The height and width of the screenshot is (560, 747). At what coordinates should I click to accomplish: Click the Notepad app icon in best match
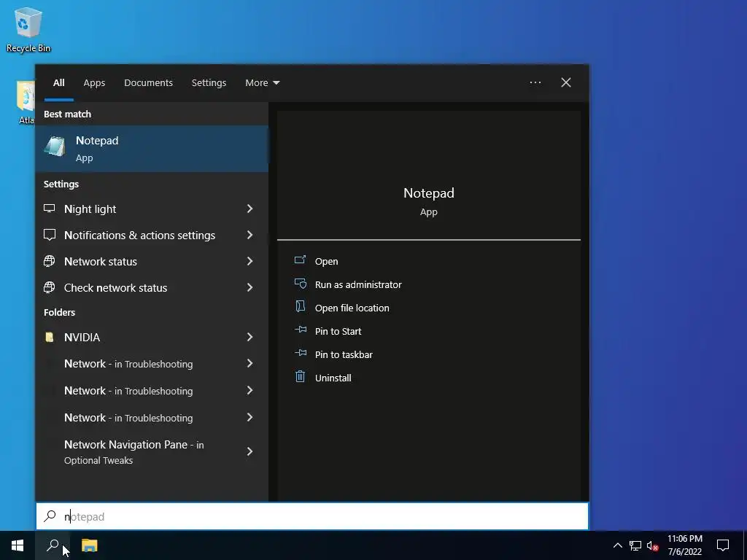55,146
